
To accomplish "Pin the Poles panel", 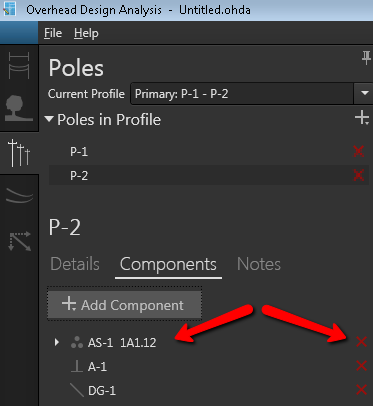I will tap(366, 58).
